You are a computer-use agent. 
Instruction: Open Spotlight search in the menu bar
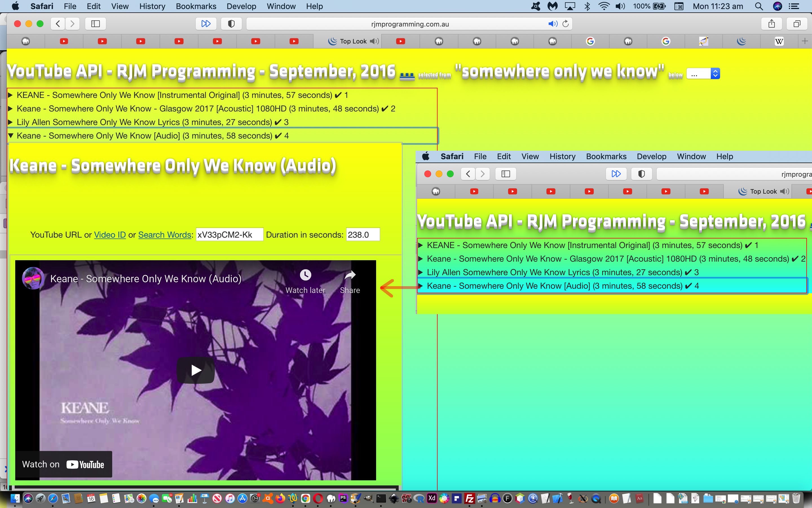pyautogui.click(x=759, y=6)
